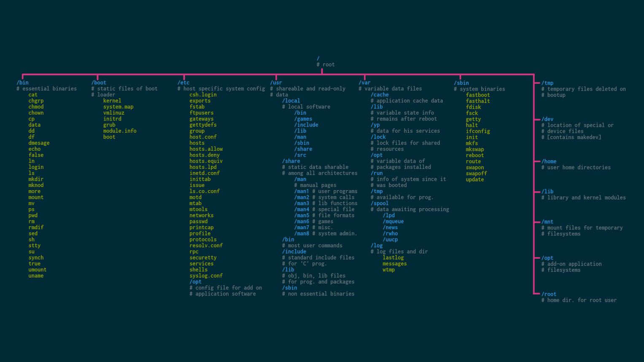Screen dimensions: 644x362
Task: Select the 'system.map' file name
Action: [x=118, y=107]
